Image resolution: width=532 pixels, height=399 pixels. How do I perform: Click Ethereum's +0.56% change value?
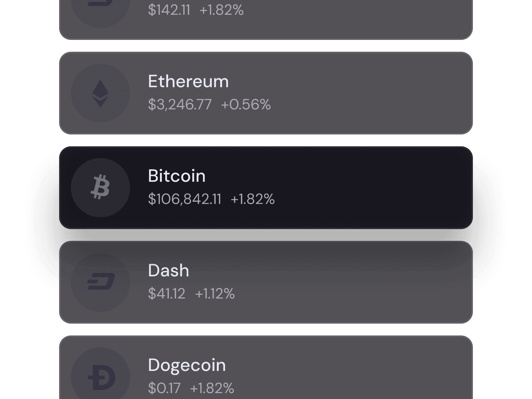tap(246, 105)
